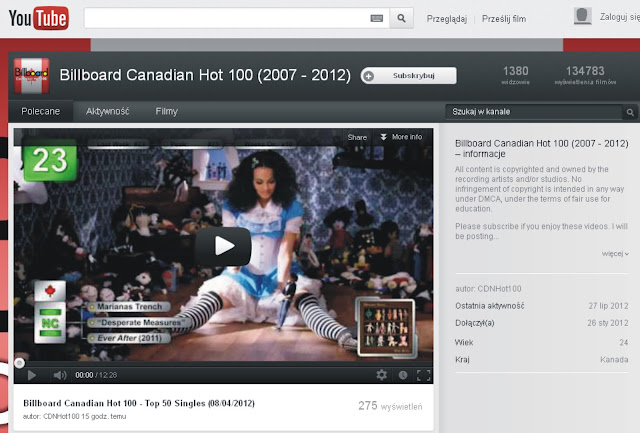Click the Kraj value Kanada
The width and height of the screenshot is (640, 433).
[x=614, y=360]
